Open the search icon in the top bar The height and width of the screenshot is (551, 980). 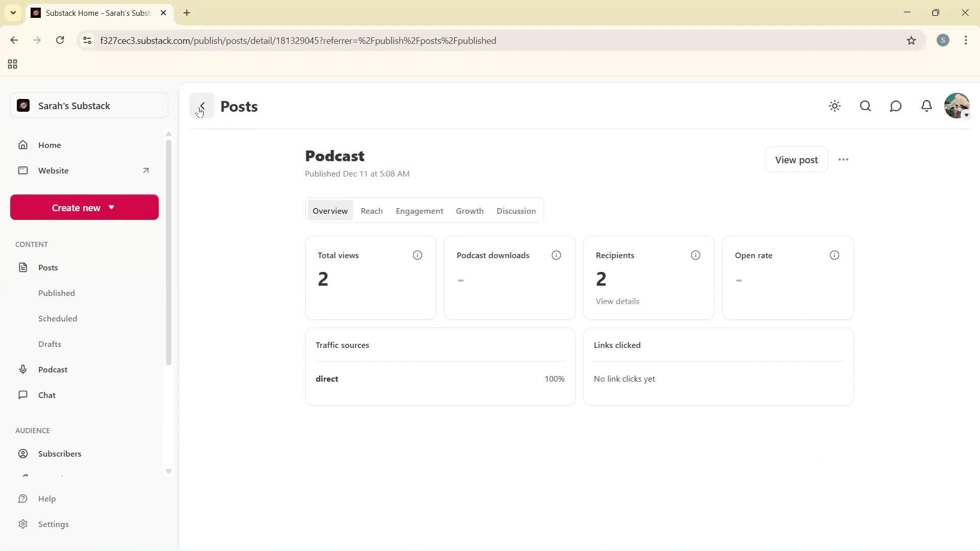pyautogui.click(x=865, y=106)
